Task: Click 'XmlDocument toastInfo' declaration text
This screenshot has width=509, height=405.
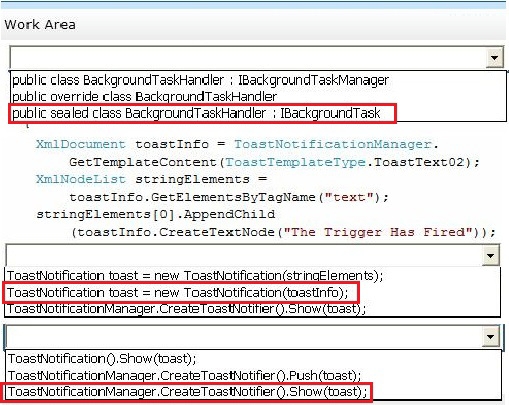Action: coord(122,145)
